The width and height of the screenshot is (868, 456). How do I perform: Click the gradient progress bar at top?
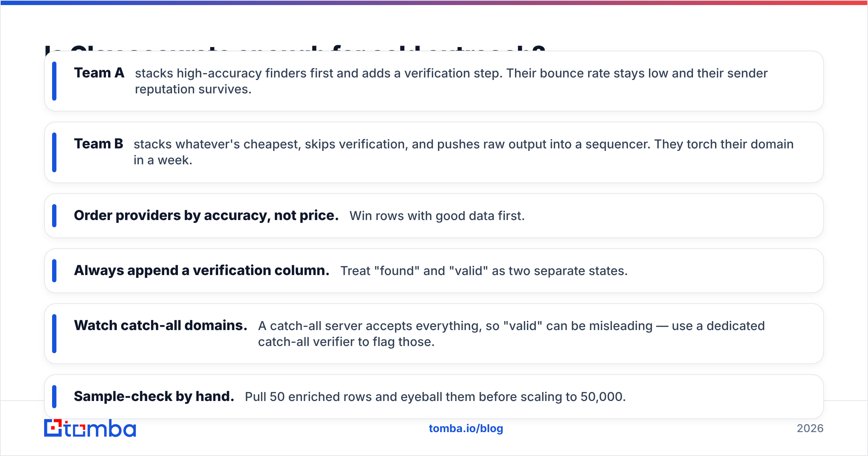point(434,3)
